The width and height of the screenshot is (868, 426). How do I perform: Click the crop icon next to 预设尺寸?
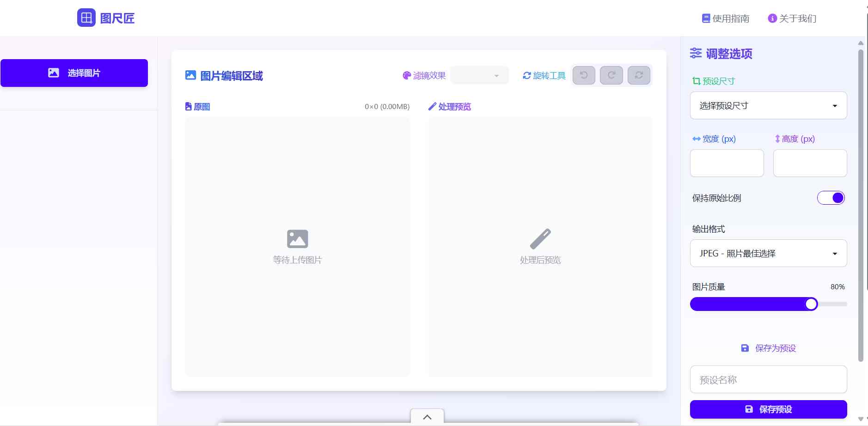point(696,81)
